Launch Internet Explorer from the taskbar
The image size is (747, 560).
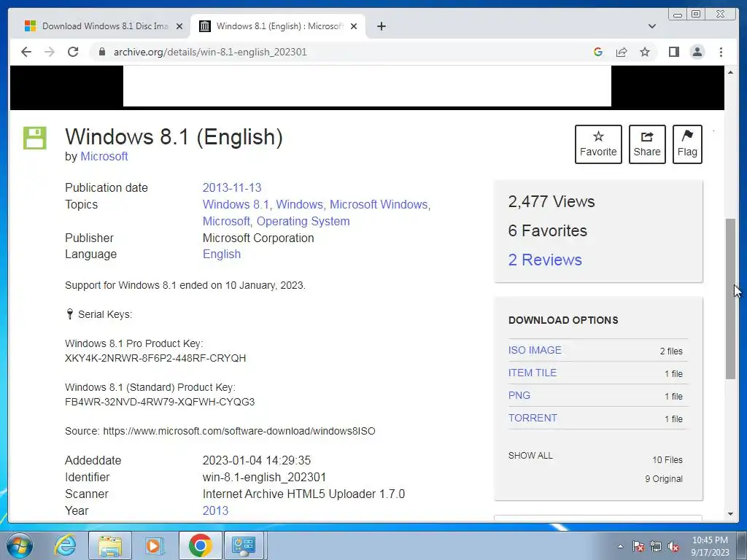click(x=65, y=545)
